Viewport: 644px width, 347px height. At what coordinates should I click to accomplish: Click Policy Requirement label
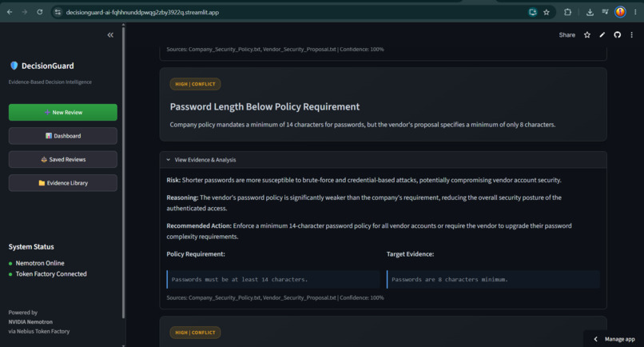pyautogui.click(x=196, y=254)
